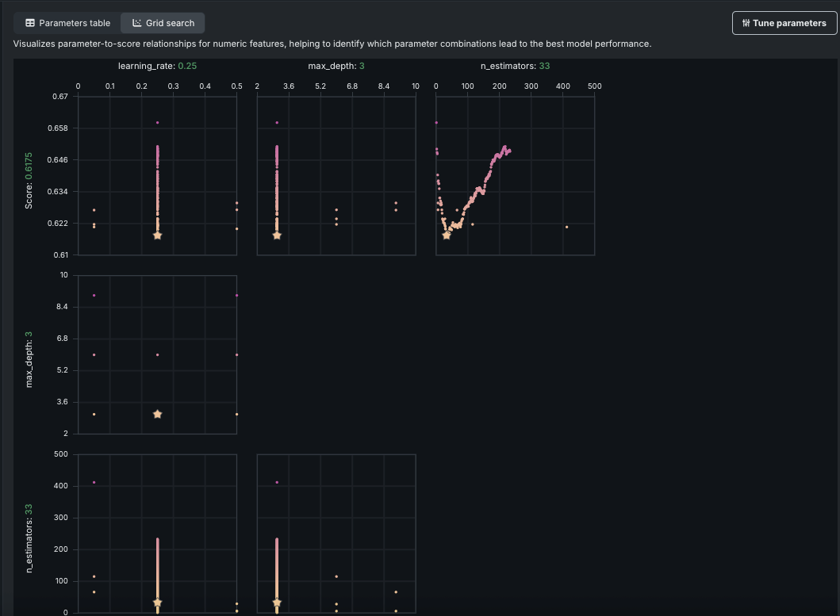
Task: Switch to the Parameters table tab
Action: tap(67, 23)
